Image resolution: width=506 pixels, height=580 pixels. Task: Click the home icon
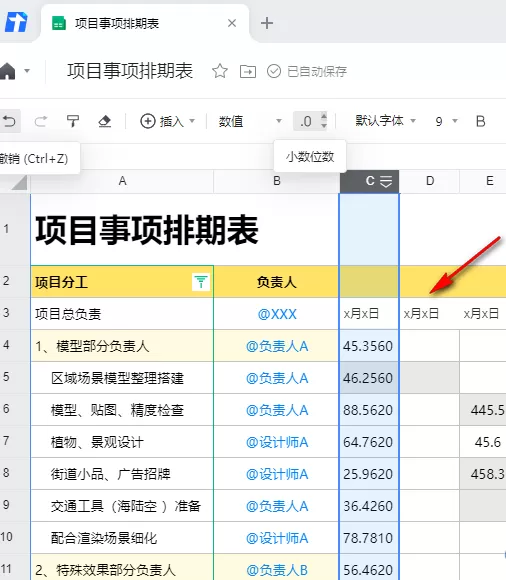click(x=7, y=71)
